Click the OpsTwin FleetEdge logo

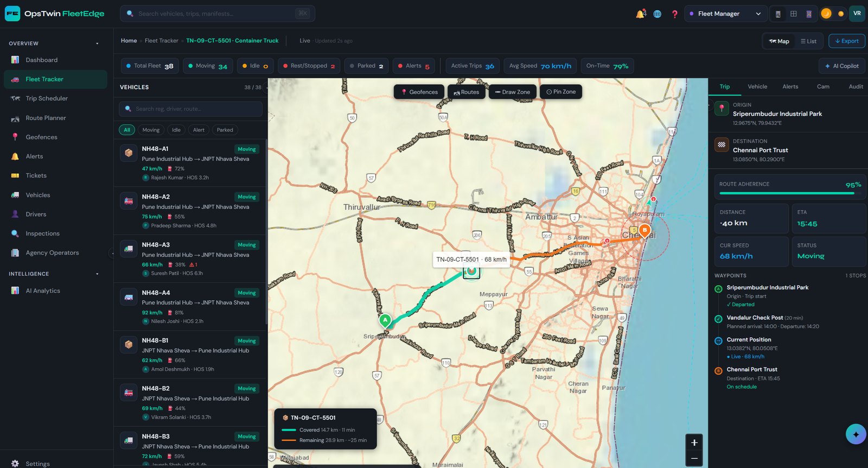[55, 14]
